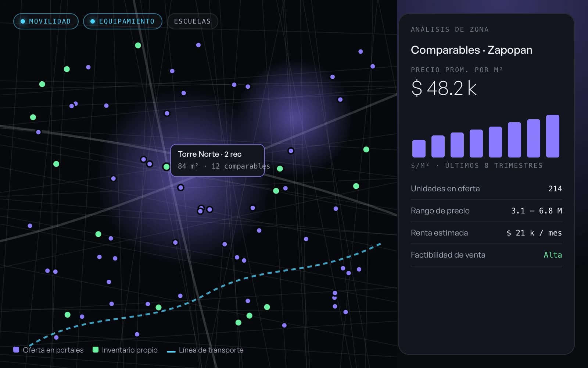Open the Torre Norte map tooltip
This screenshot has height=368, width=588.
pos(218,160)
